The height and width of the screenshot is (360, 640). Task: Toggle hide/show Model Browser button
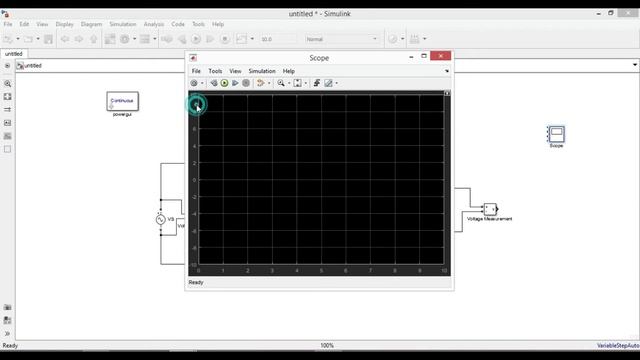click(x=7, y=66)
